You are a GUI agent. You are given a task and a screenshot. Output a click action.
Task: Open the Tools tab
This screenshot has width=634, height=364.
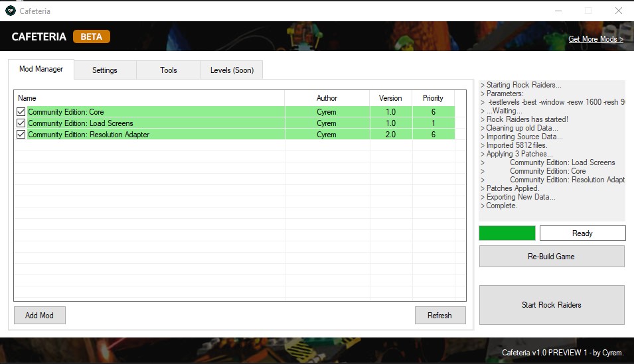(168, 70)
